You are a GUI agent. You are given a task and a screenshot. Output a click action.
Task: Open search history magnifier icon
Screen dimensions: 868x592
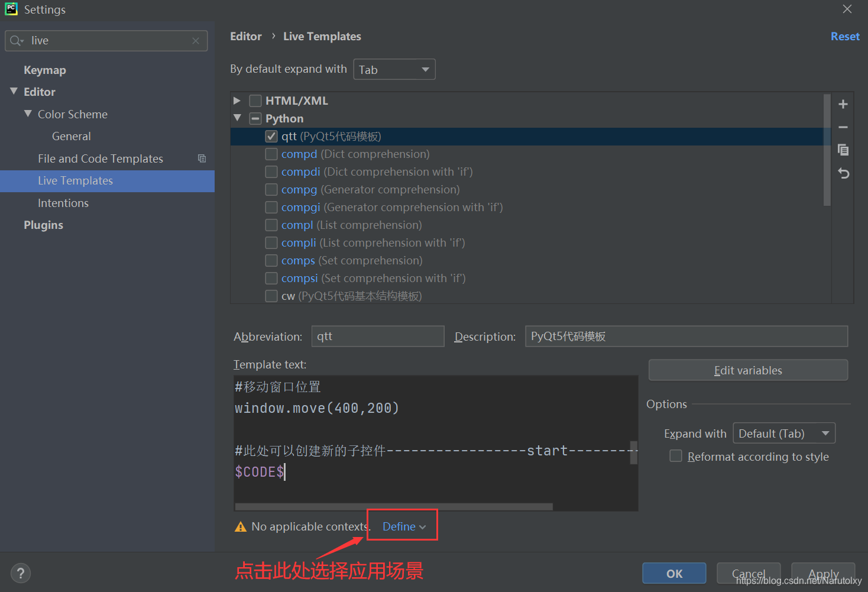17,41
